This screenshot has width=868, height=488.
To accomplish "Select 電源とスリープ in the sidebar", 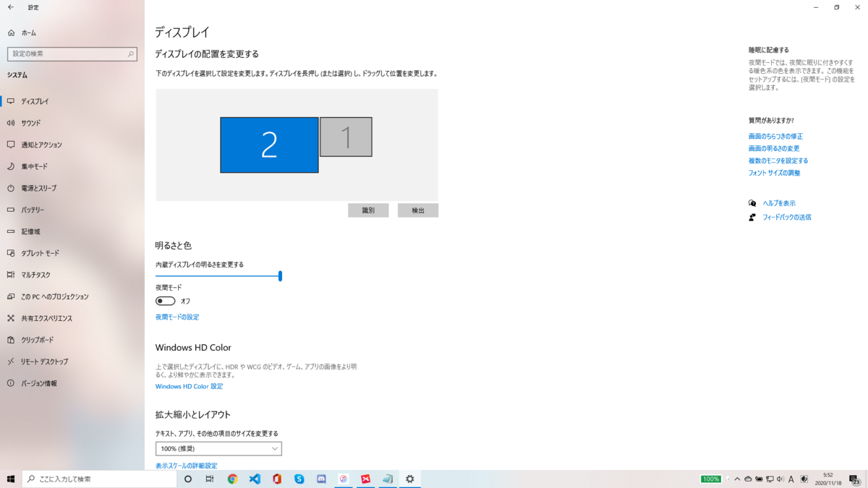I will click(43, 188).
